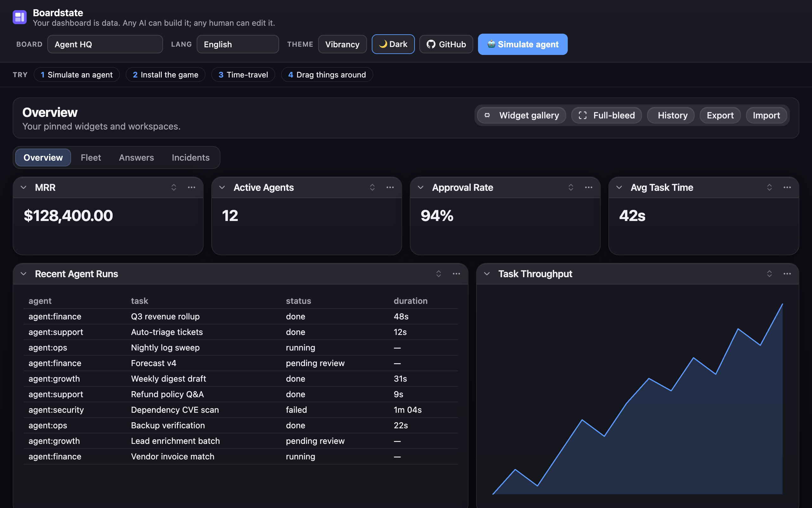Click the Active Agents value 12

coord(230,216)
